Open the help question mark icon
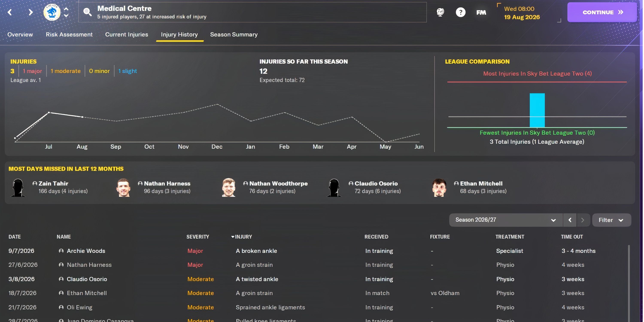 (x=461, y=12)
